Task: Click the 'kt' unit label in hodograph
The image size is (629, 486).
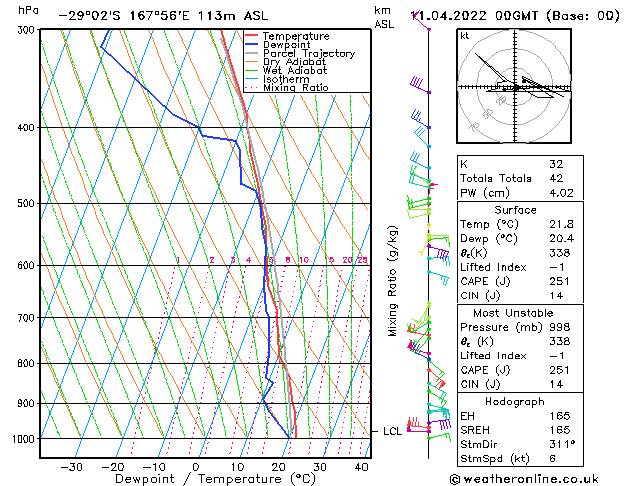Action: (x=465, y=36)
